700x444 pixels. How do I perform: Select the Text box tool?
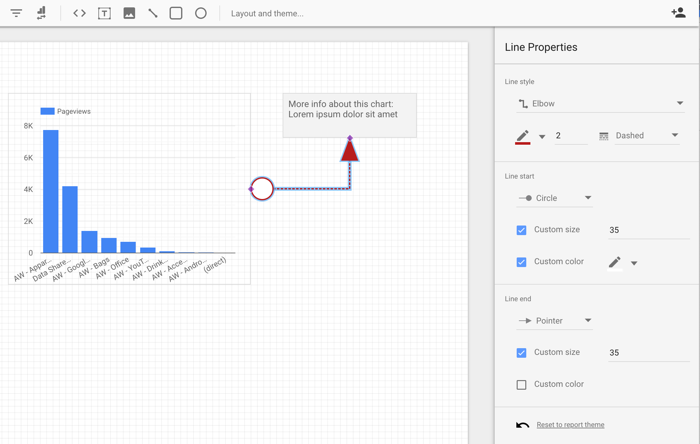point(104,13)
